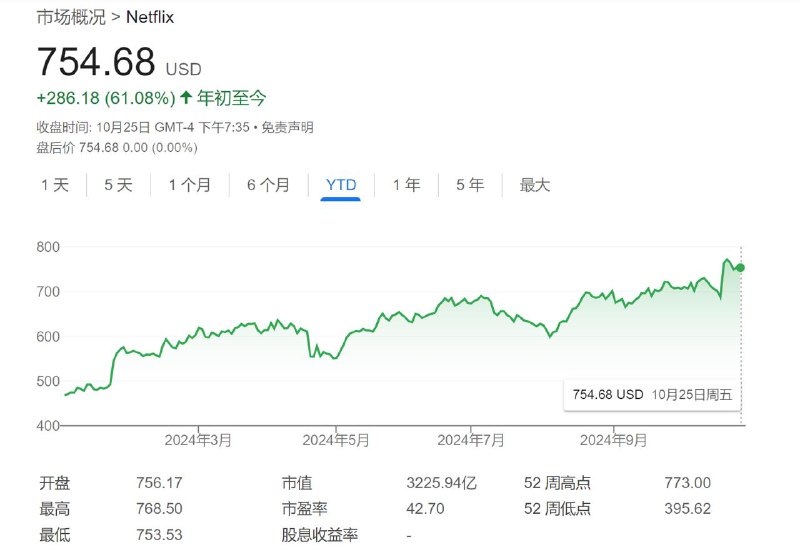Click the high value 768.50

(159, 509)
